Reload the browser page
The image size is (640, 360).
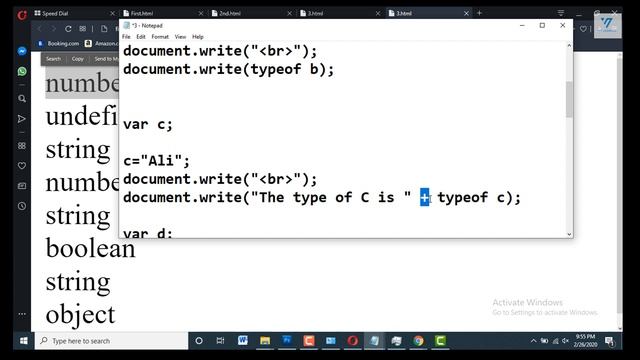click(68, 29)
